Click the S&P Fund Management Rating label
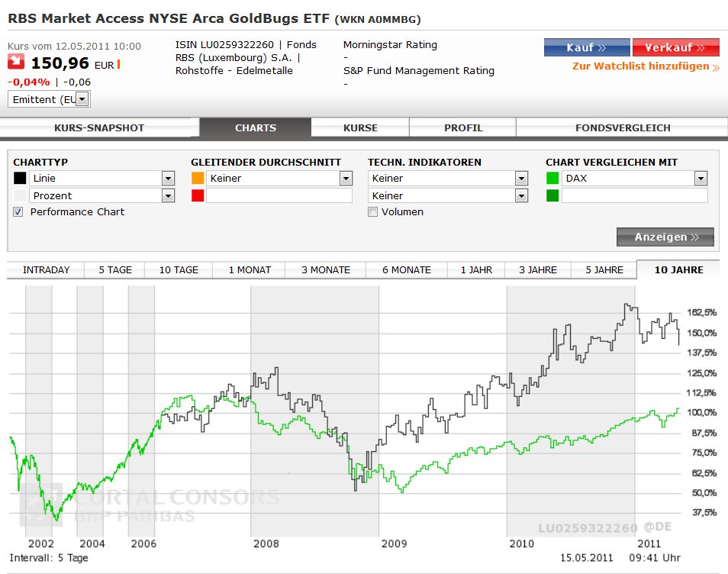The image size is (728, 574). pyautogui.click(x=419, y=70)
